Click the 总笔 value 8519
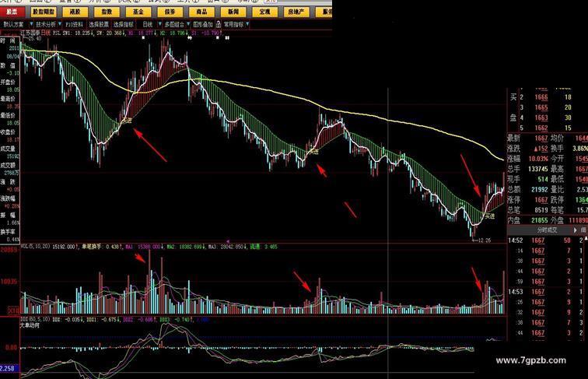The width and height of the screenshot is (588, 379). (x=541, y=210)
